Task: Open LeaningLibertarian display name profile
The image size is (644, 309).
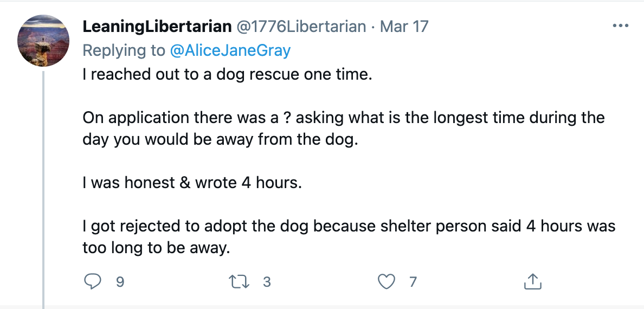Action: pyautogui.click(x=157, y=27)
